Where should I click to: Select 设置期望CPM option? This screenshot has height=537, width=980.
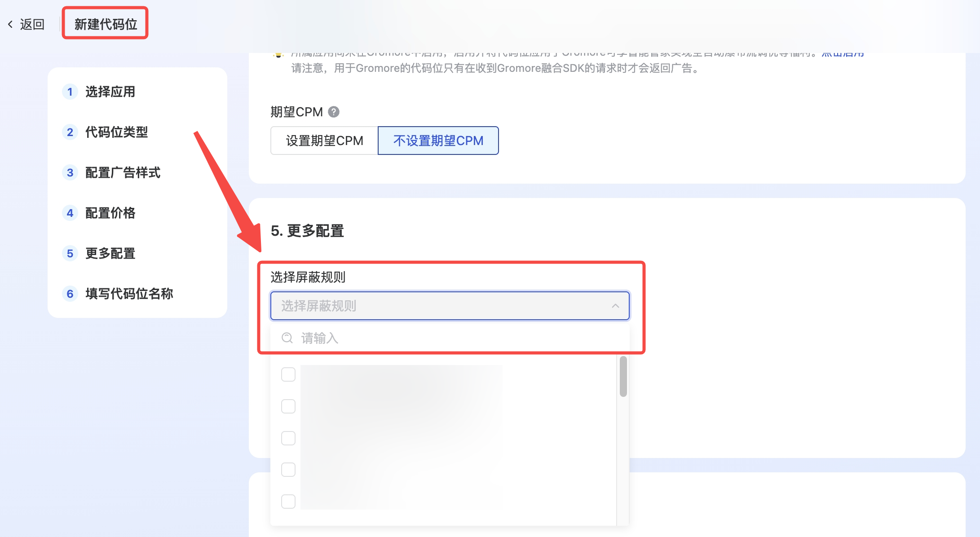pyautogui.click(x=324, y=141)
